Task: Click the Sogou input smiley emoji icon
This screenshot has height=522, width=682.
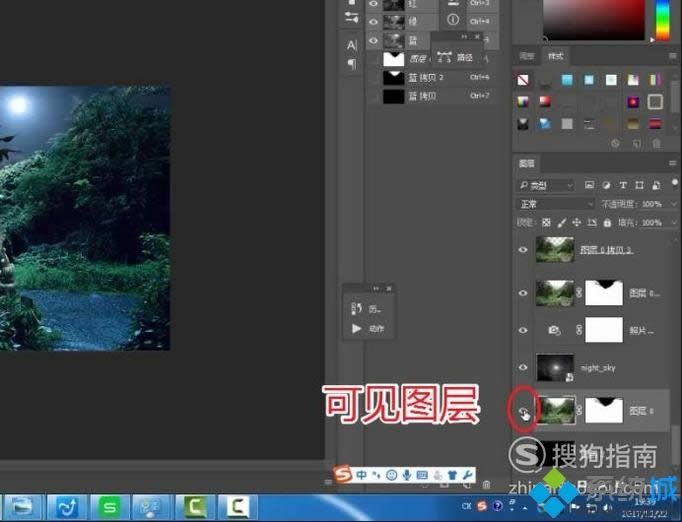Action: (x=391, y=475)
